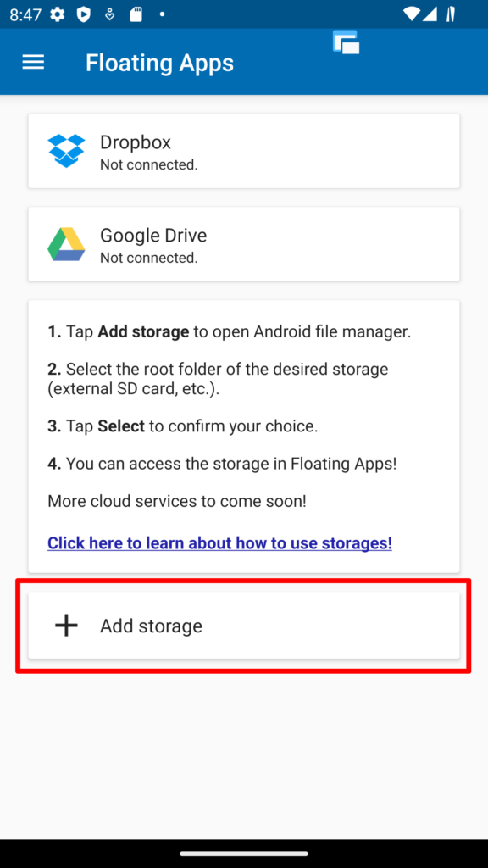488x868 pixels.
Task: Connect the Google Drive storage account
Action: 244,243
